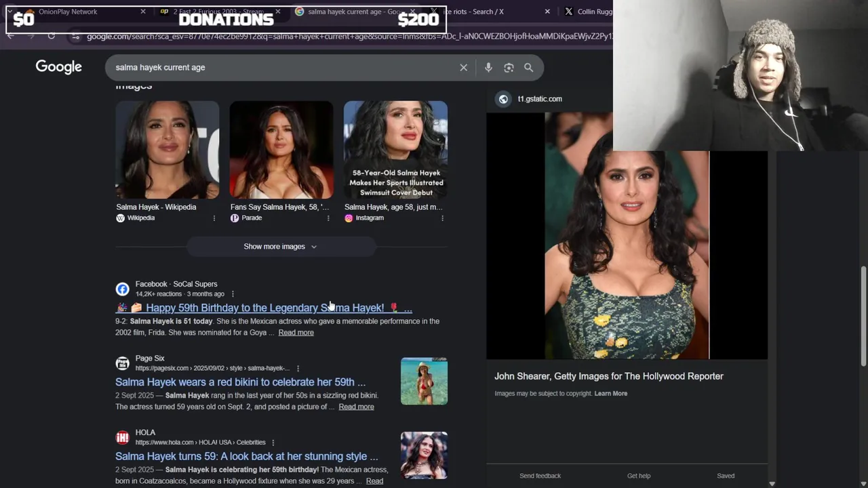
Task: Open three-dot menu for Wikipedia image
Action: [214, 218]
